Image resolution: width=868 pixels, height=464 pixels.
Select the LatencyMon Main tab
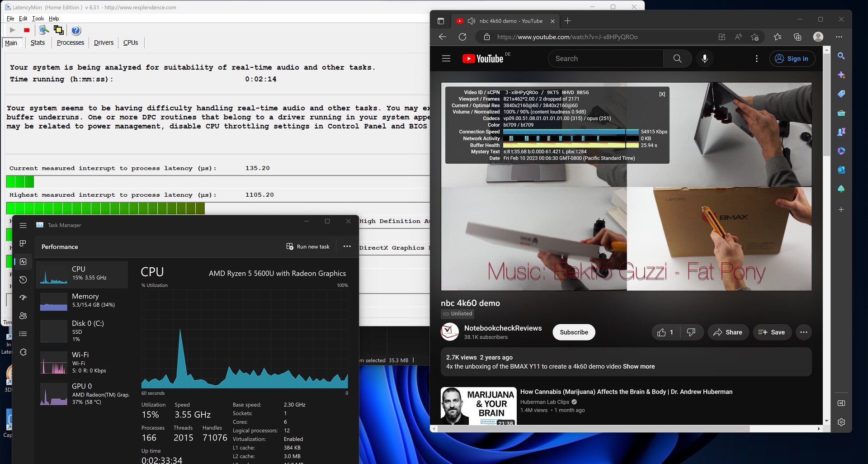coord(11,43)
